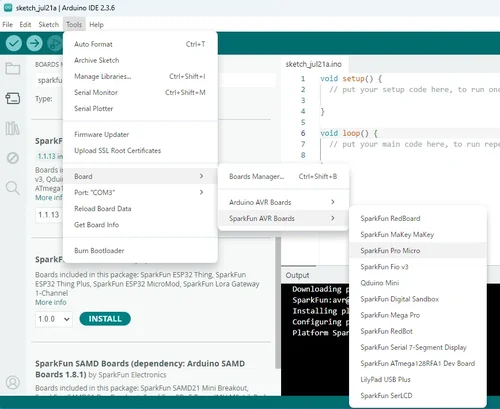Open the Boards Manager sidebar icon
This screenshot has height=409, width=500.
(x=13, y=98)
